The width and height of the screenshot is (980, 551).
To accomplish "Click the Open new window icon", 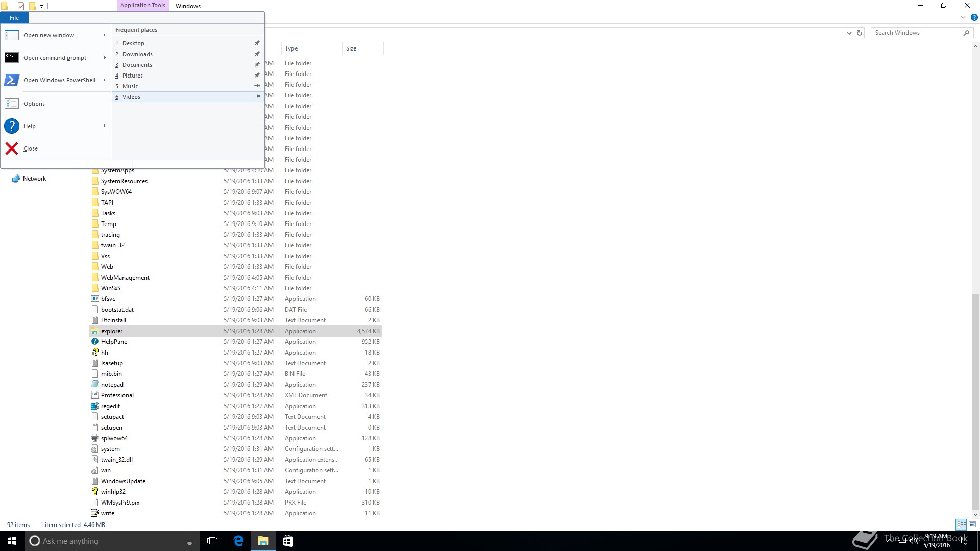I will (12, 35).
